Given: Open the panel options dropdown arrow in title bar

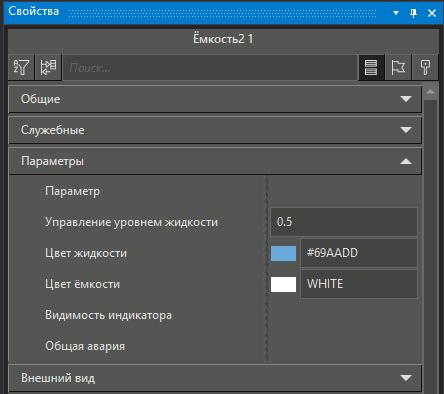Looking at the screenshot, I should click(396, 13).
